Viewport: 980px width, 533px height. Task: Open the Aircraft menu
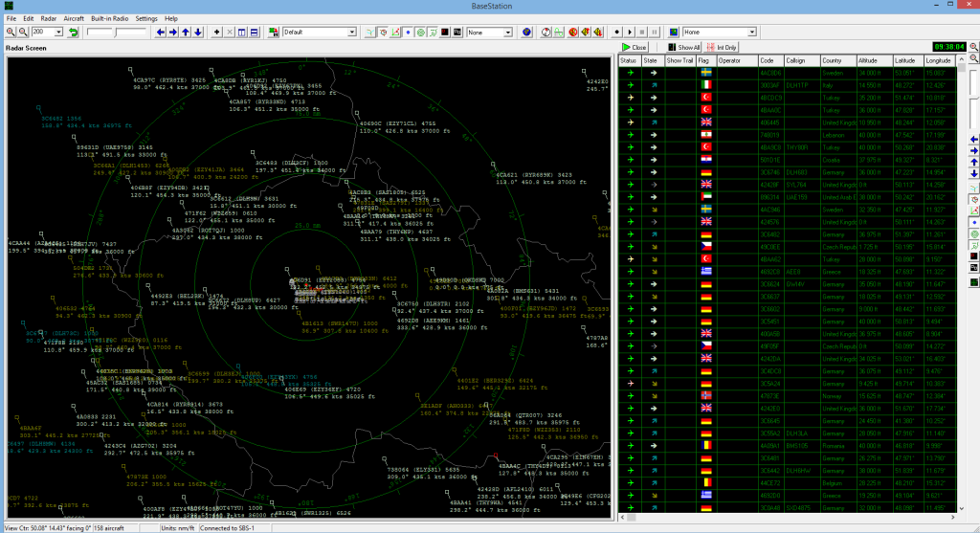click(x=74, y=19)
